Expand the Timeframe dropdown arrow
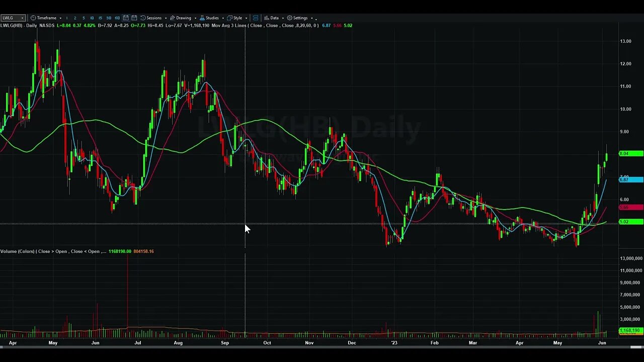 (60, 18)
